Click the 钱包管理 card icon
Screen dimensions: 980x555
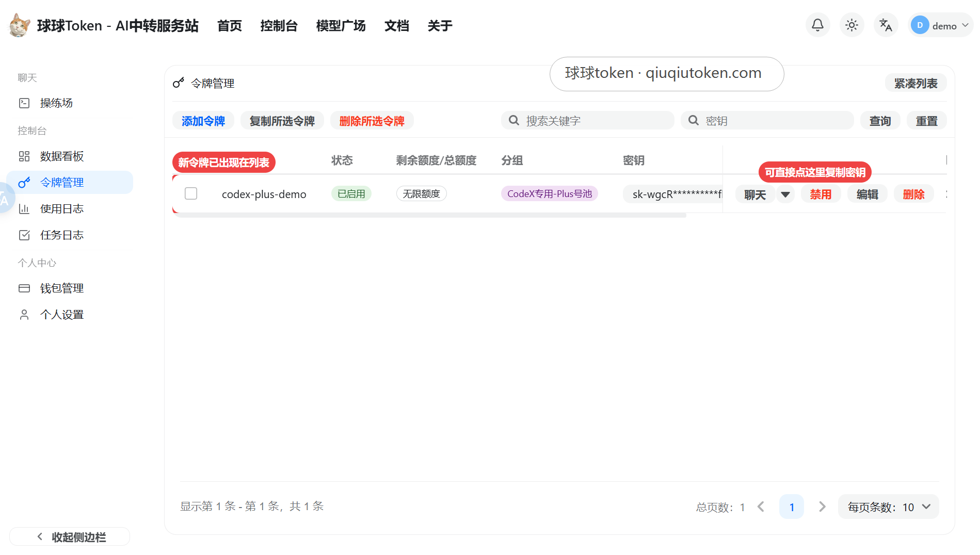pyautogui.click(x=24, y=288)
